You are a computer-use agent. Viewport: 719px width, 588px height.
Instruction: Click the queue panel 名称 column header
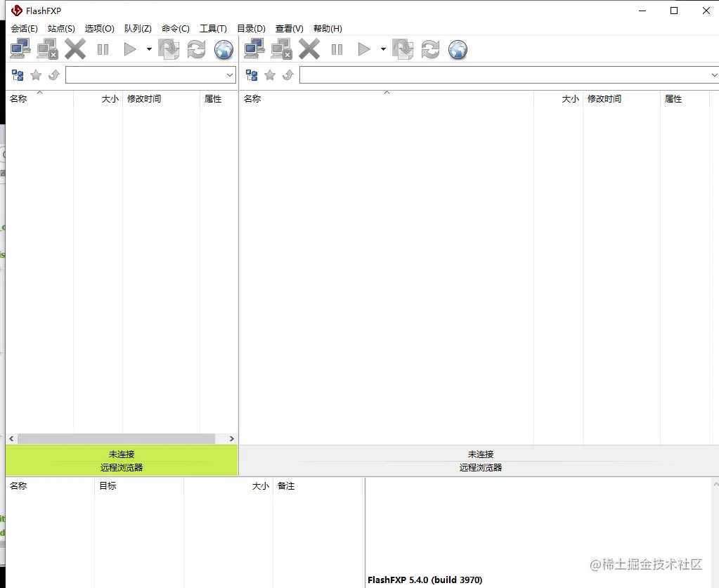pos(50,486)
